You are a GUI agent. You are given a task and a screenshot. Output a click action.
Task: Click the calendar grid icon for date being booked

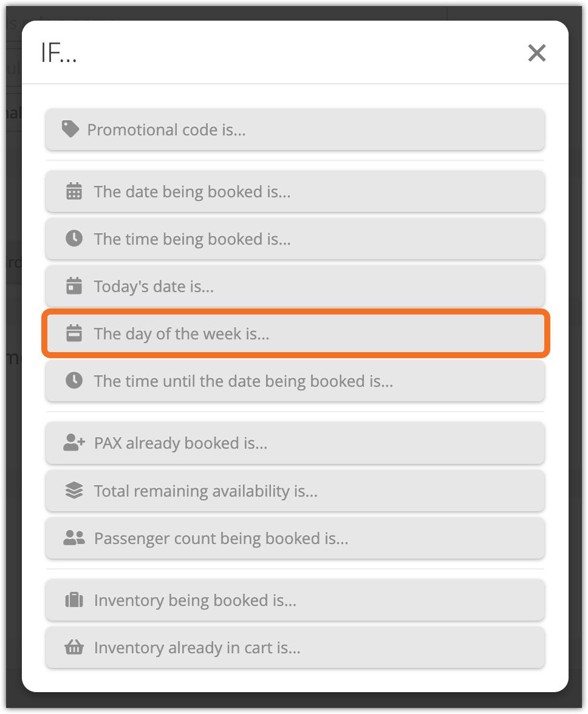point(74,191)
